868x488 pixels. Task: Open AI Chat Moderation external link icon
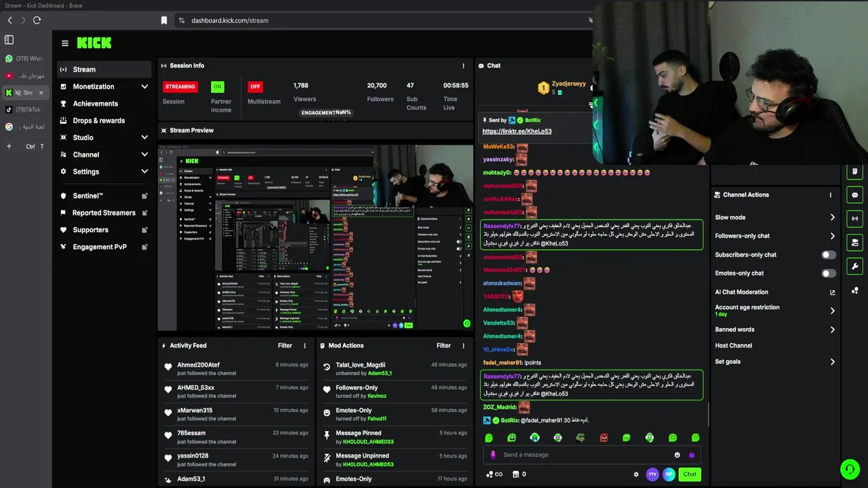(833, 292)
